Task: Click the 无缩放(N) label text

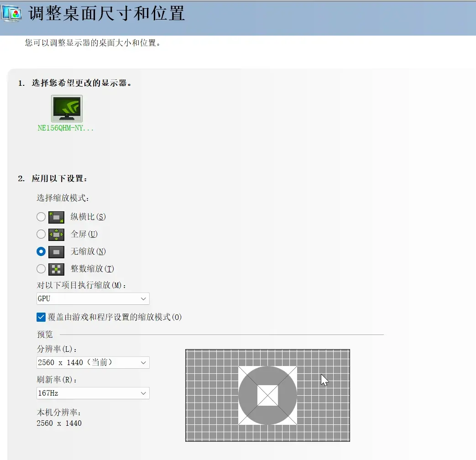Action: point(88,251)
